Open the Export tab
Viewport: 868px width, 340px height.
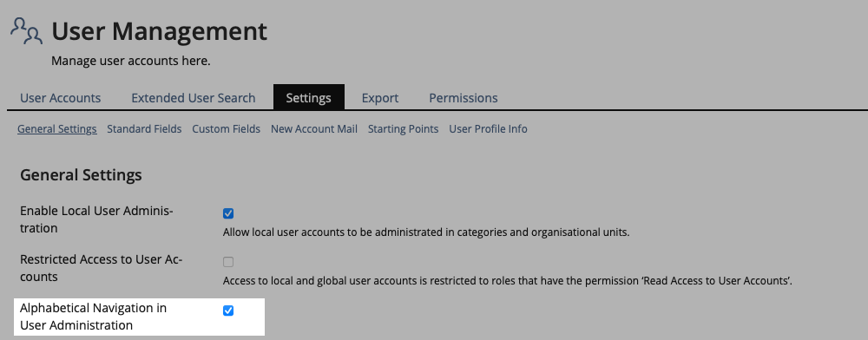[x=380, y=98]
